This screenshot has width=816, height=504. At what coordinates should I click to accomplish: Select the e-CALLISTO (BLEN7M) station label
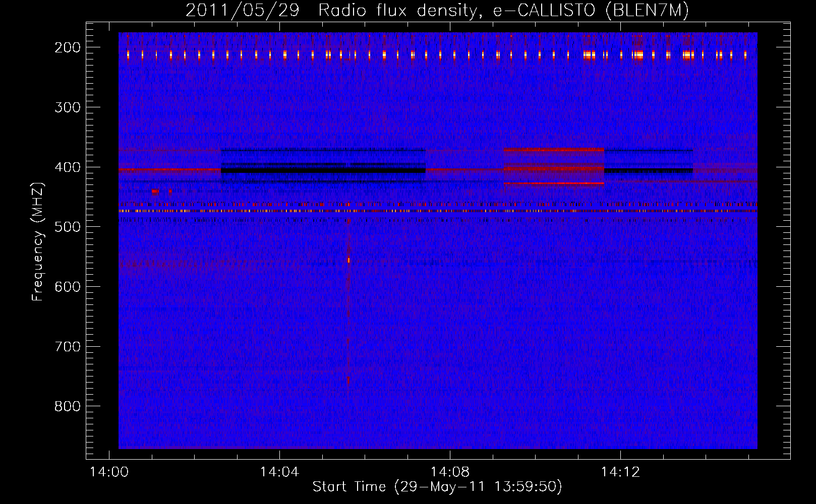click(591, 10)
